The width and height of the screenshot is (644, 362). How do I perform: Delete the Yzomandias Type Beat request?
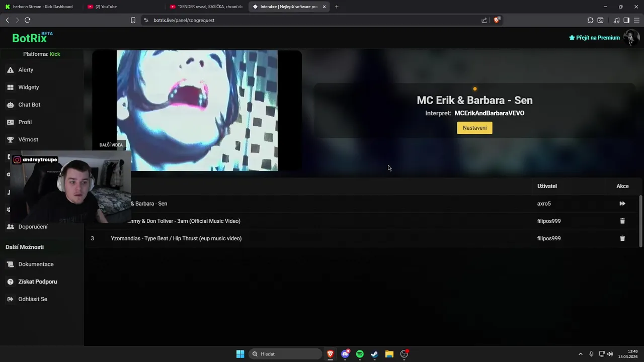622,238
